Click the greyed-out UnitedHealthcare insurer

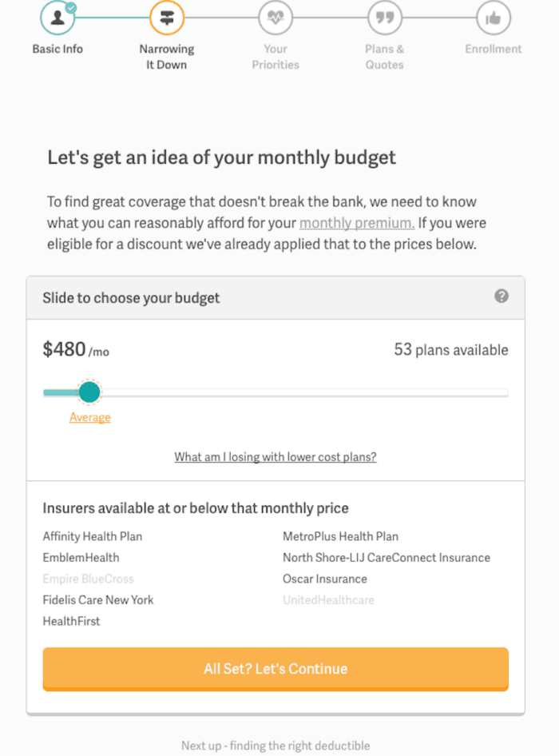pyautogui.click(x=329, y=600)
